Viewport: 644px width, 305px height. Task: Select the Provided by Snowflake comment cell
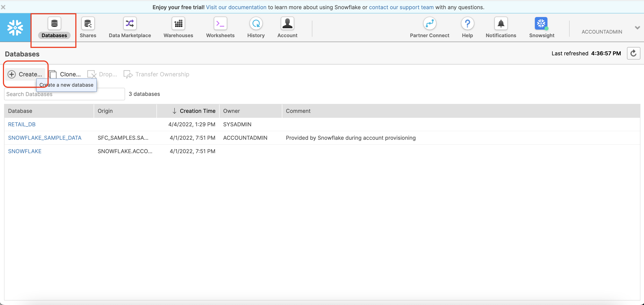tap(351, 138)
